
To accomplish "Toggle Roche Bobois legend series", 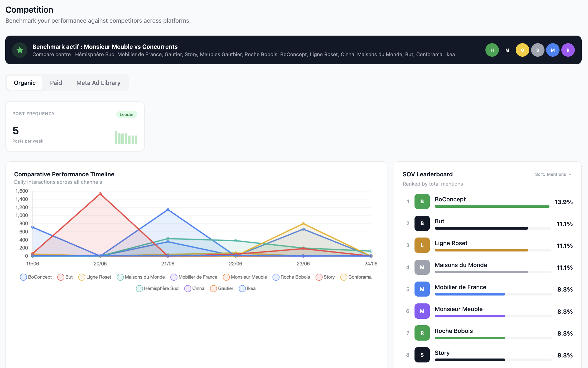I will point(291,277).
